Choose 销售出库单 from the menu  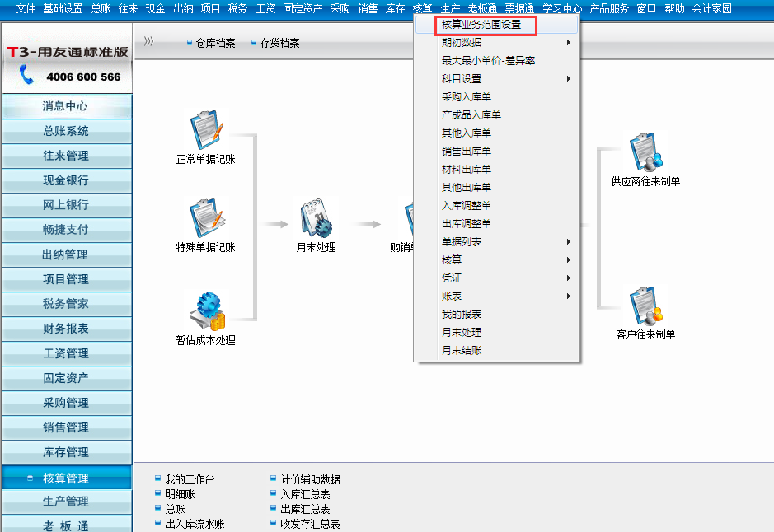point(496,152)
